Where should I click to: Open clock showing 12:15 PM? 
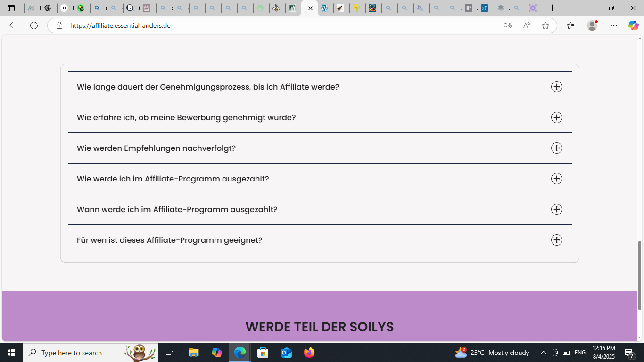tap(604, 353)
